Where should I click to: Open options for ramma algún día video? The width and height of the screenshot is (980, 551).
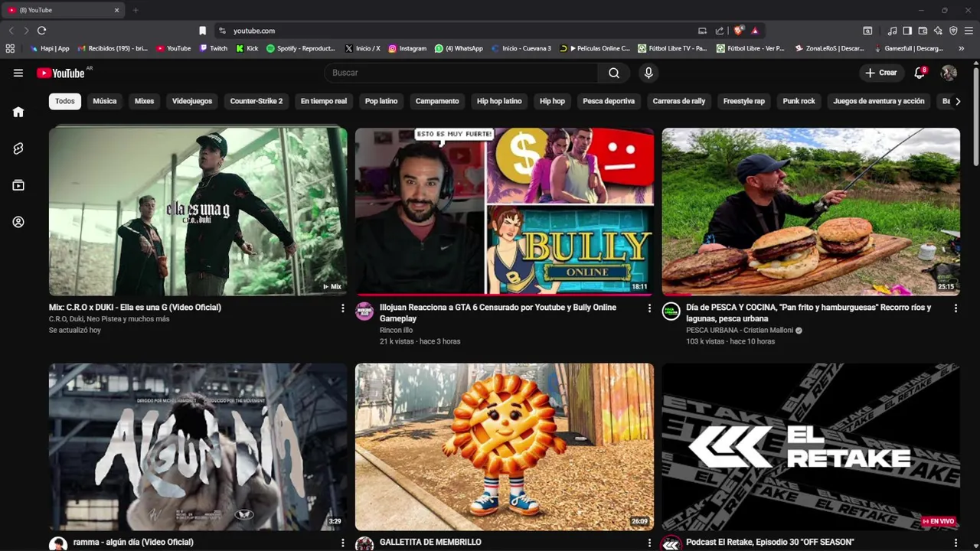342,543
